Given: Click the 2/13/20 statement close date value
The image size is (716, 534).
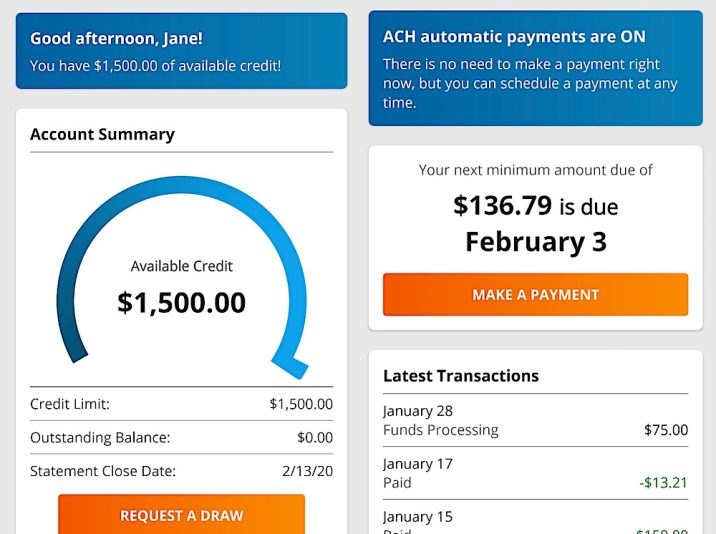Looking at the screenshot, I should (309, 470).
